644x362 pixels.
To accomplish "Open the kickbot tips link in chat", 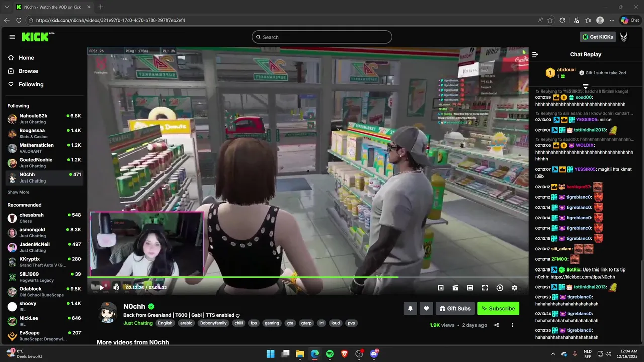I will point(583,277).
